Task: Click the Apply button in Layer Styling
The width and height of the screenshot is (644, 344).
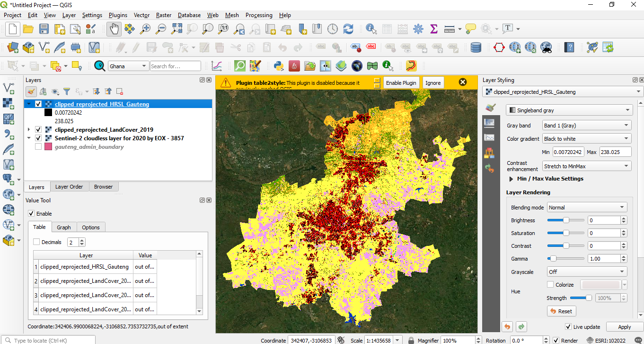Action: coord(625,327)
